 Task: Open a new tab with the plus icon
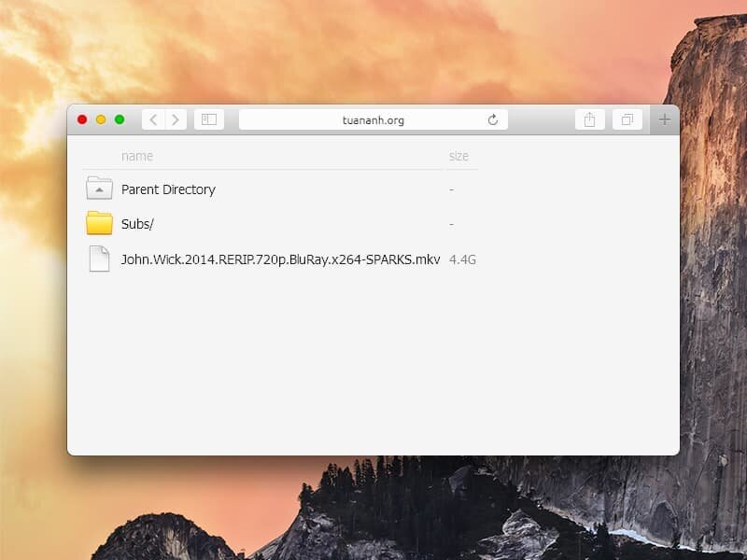[663, 119]
